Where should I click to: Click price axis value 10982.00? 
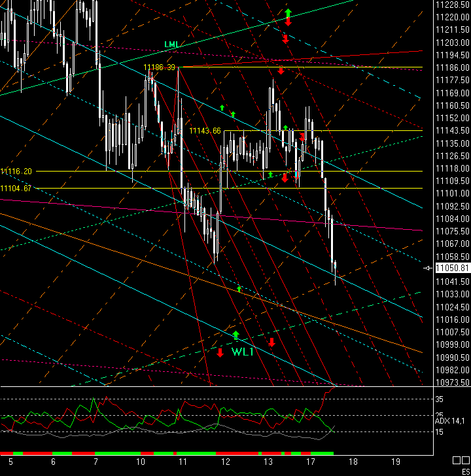[x=452, y=370]
